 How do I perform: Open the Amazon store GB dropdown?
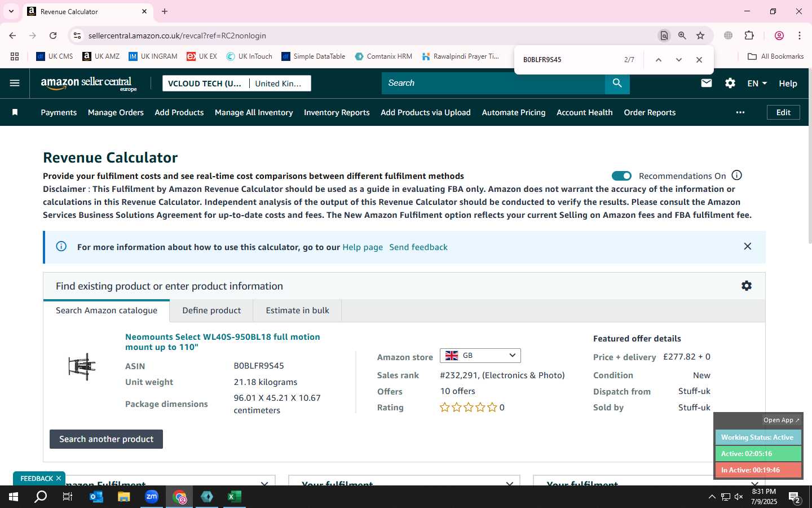point(480,356)
